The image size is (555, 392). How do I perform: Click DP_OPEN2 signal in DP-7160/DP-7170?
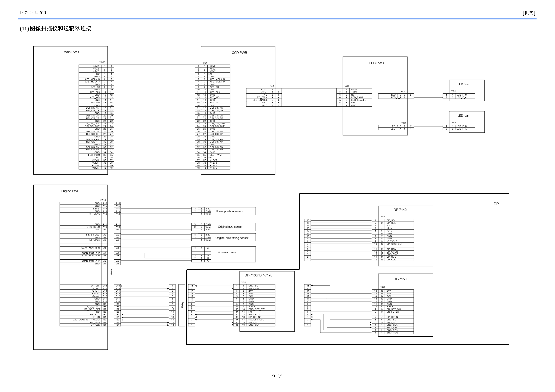point(255,317)
